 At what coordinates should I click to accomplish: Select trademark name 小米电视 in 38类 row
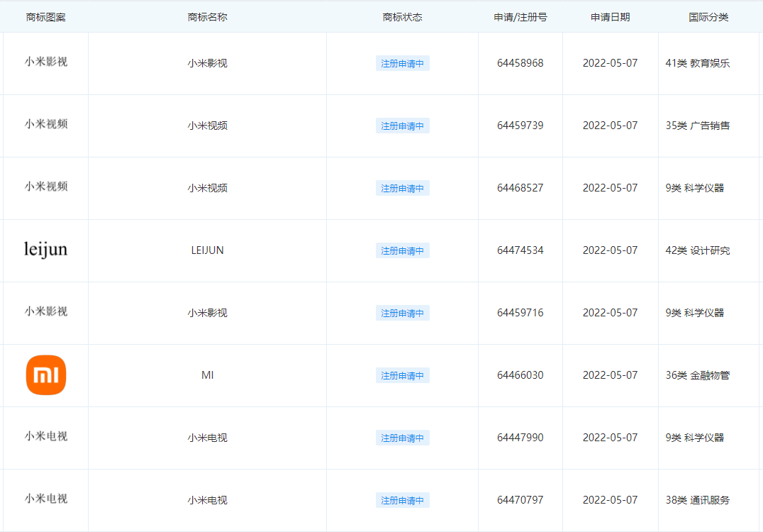(x=207, y=500)
